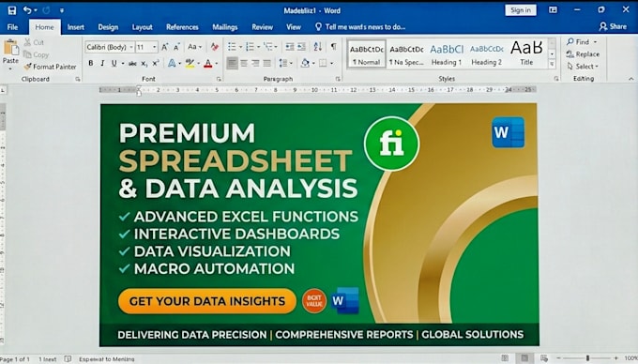Switch to the Insert tab

(76, 27)
